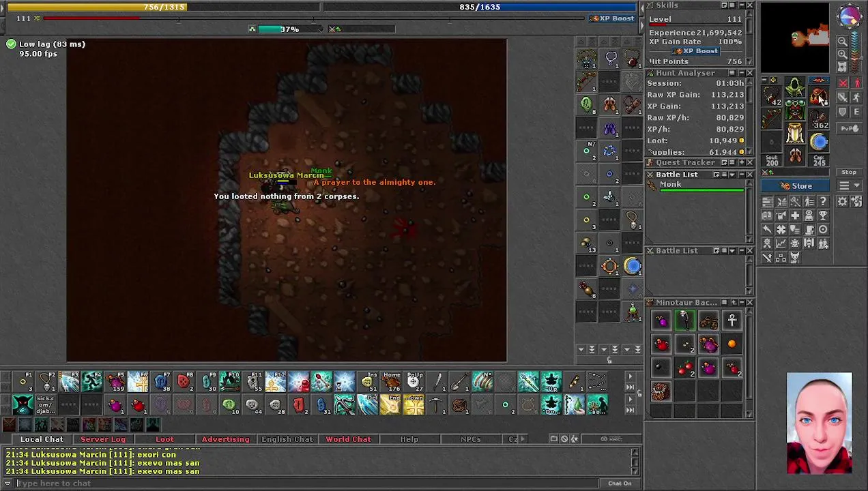868x491 pixels.
Task: Use the rope coil action button
Action: pos(459,405)
